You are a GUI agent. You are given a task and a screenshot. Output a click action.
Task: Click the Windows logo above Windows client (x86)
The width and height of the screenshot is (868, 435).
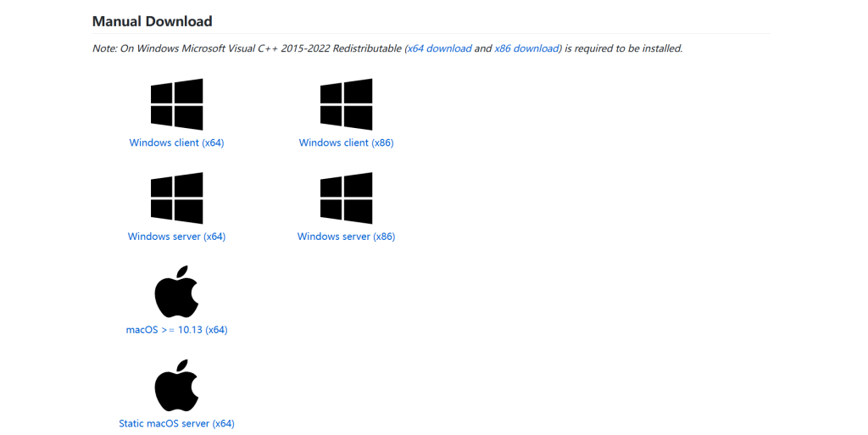tap(346, 104)
